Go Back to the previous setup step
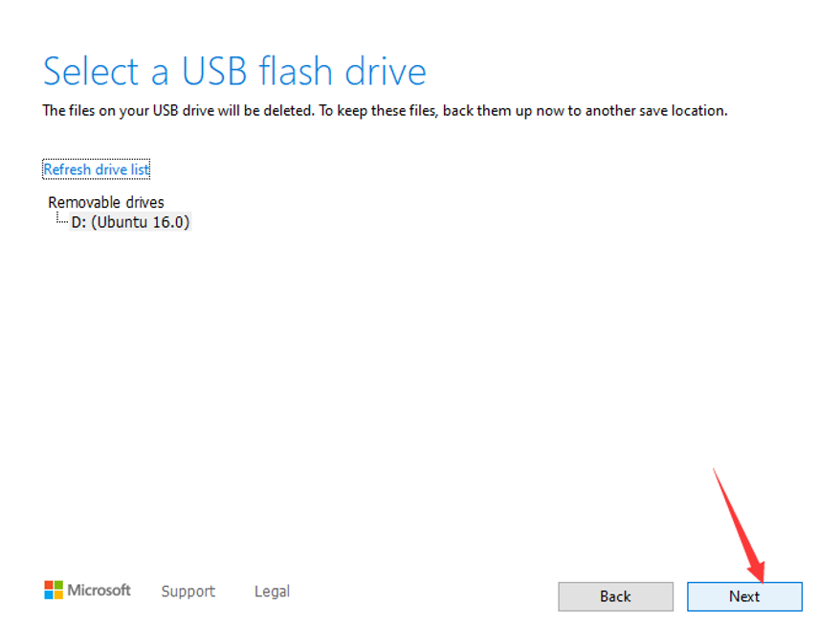 615,596
